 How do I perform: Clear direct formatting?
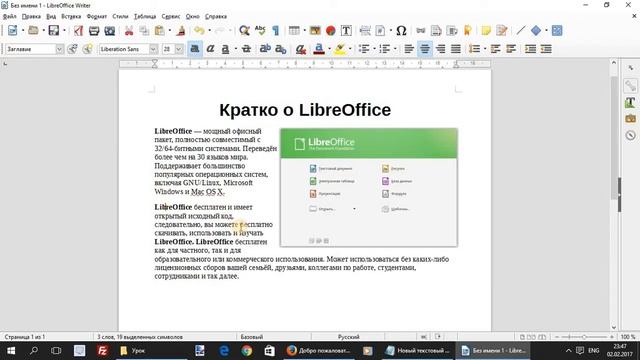(300, 49)
